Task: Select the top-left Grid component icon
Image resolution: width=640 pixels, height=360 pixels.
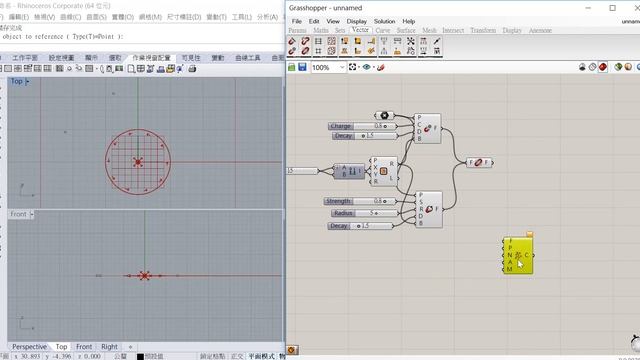Action: (x=318, y=41)
